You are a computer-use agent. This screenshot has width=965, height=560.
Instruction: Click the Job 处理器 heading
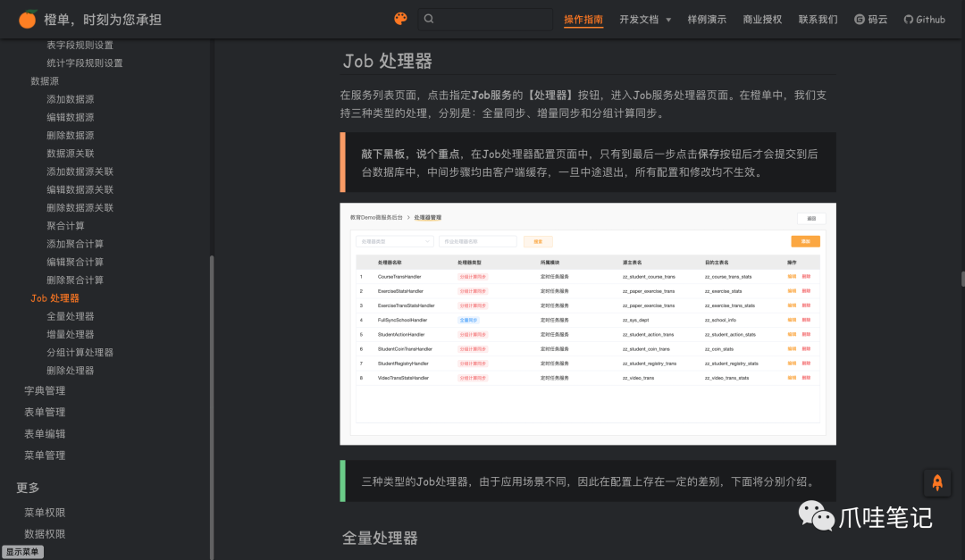pyautogui.click(x=387, y=61)
